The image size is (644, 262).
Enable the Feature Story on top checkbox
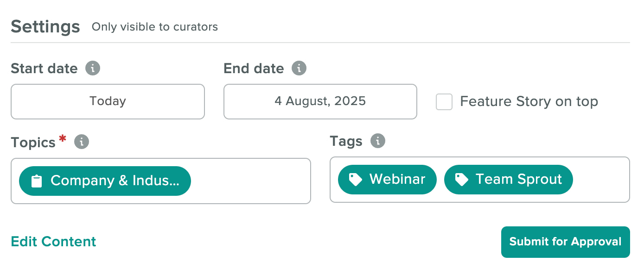444,102
